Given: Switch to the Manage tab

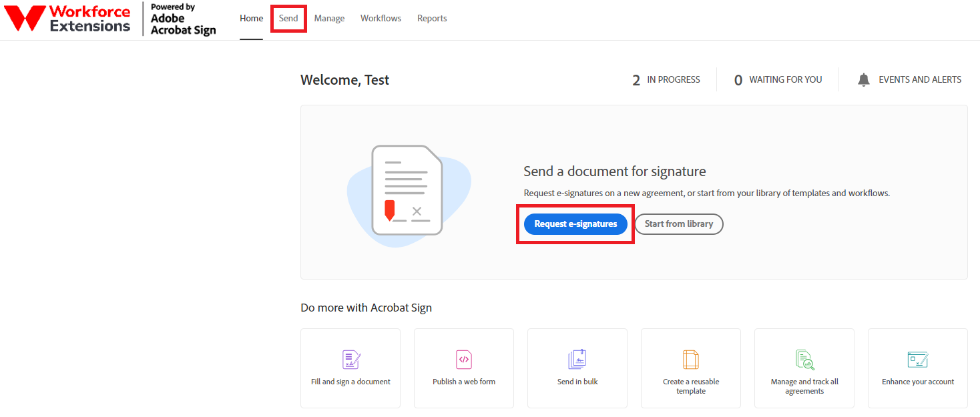Looking at the screenshot, I should pyautogui.click(x=329, y=18).
